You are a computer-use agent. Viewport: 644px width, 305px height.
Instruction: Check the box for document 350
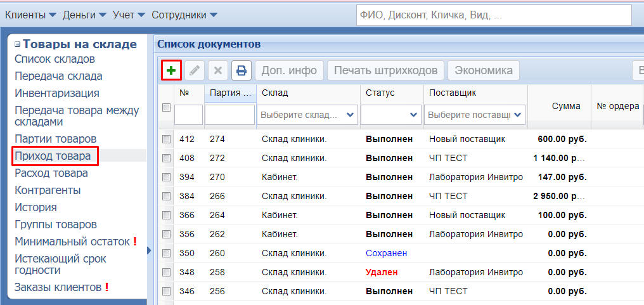click(x=167, y=253)
